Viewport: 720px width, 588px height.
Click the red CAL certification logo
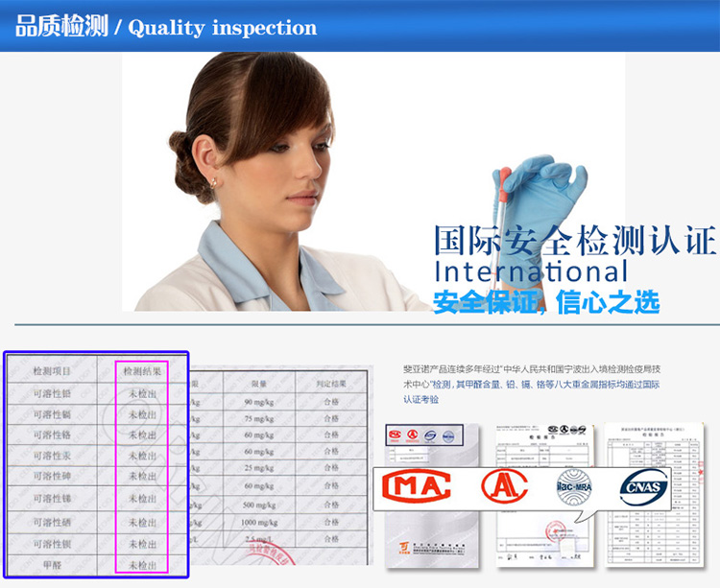(504, 486)
